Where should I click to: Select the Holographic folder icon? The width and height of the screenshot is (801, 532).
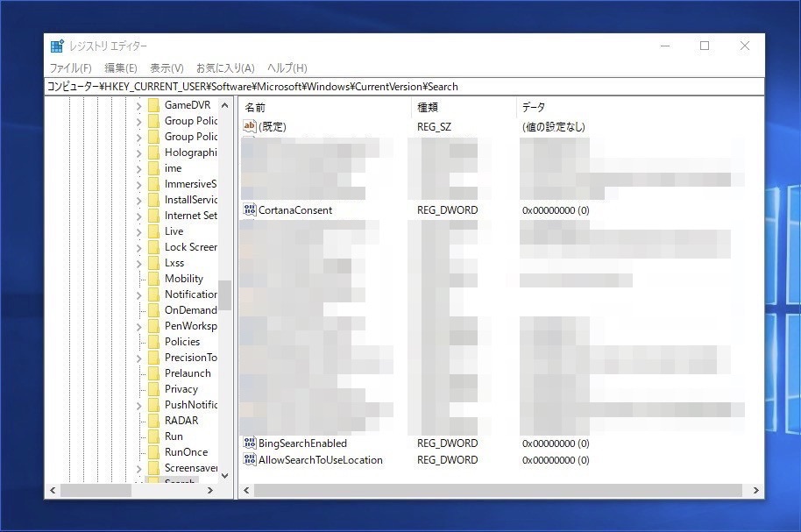pos(153,153)
